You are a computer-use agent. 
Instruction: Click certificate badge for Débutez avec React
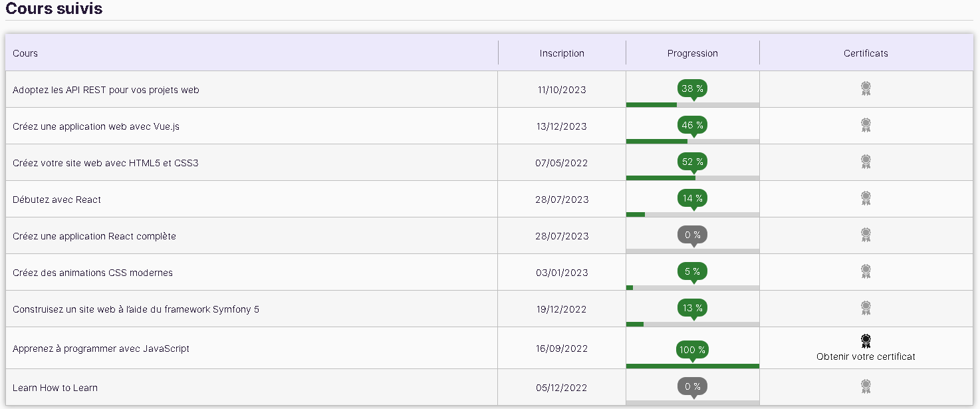tap(866, 198)
